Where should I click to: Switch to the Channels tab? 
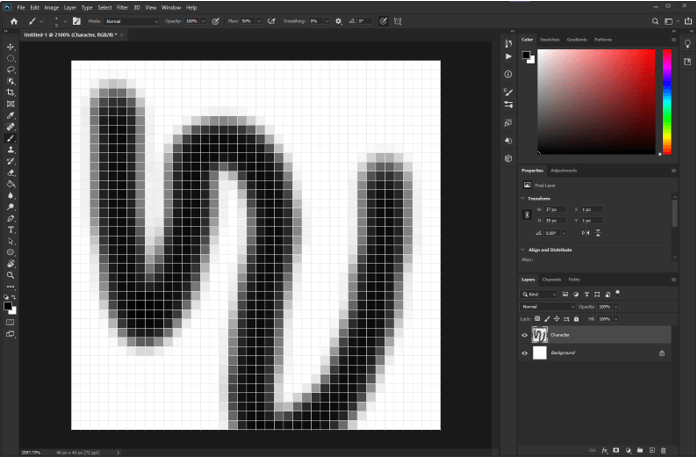click(552, 280)
